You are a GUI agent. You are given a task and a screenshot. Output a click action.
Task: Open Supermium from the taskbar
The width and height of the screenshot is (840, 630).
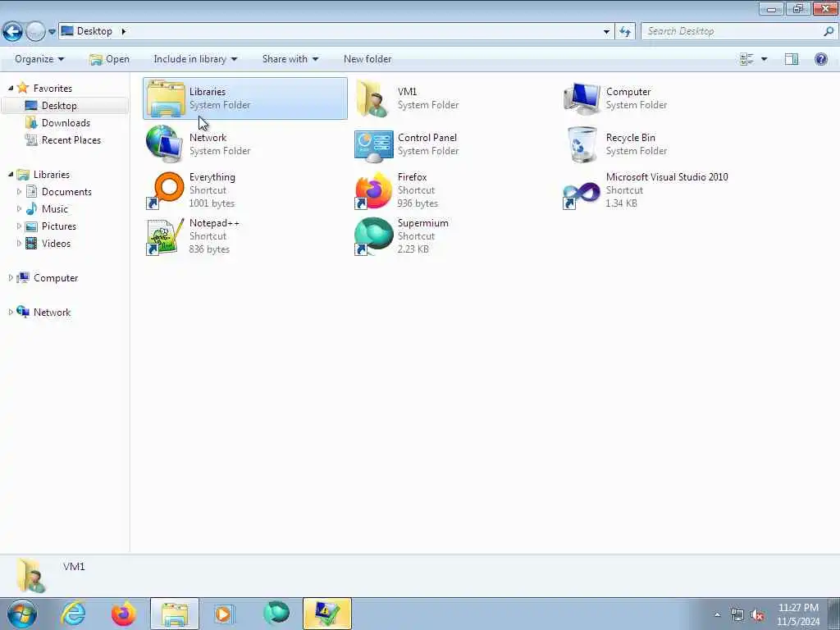[x=276, y=614]
